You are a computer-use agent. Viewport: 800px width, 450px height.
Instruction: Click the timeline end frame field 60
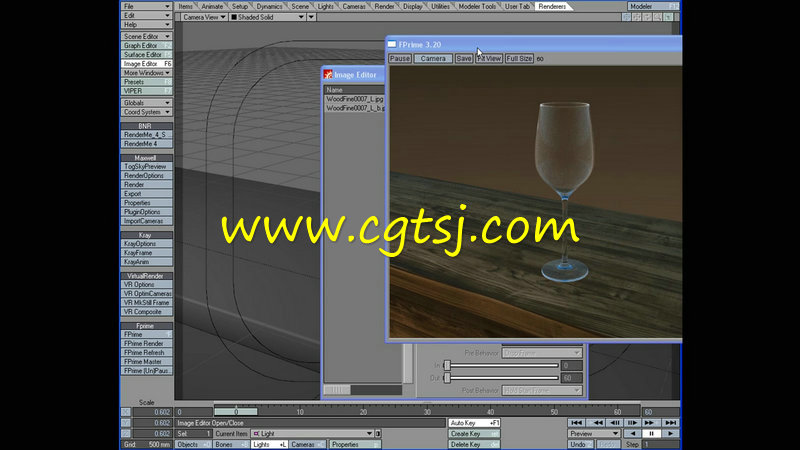(x=661, y=412)
